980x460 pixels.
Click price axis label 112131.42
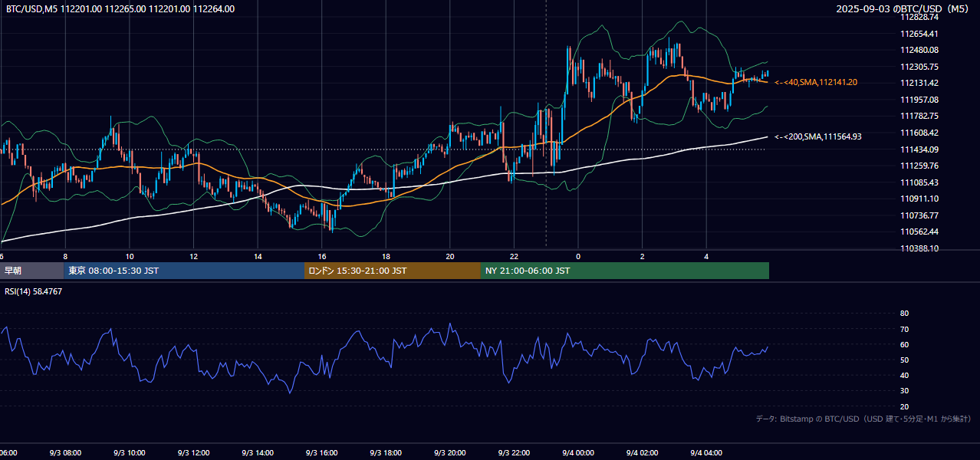(919, 83)
